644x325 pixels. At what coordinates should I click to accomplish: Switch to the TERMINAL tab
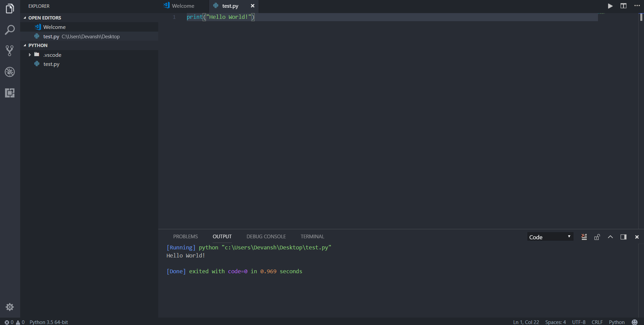pos(312,236)
